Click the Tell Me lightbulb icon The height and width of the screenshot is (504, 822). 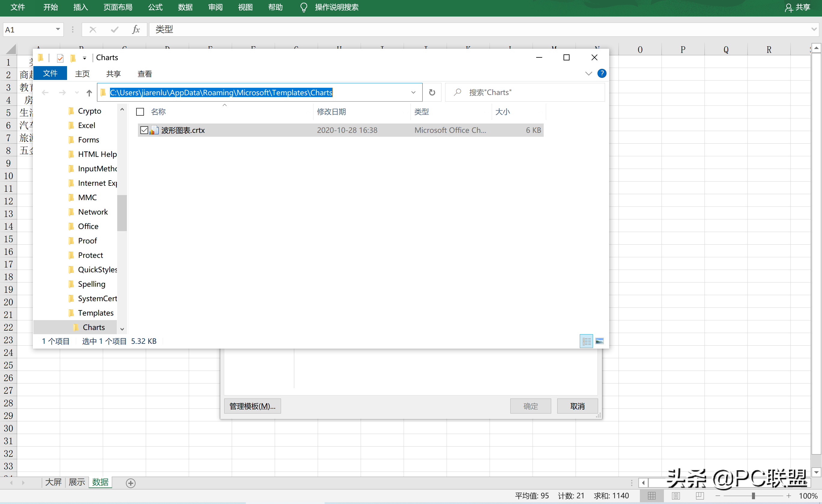pos(304,7)
